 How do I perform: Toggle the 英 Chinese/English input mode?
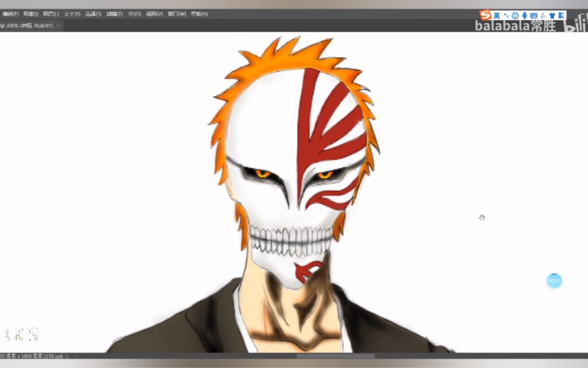pos(497,15)
